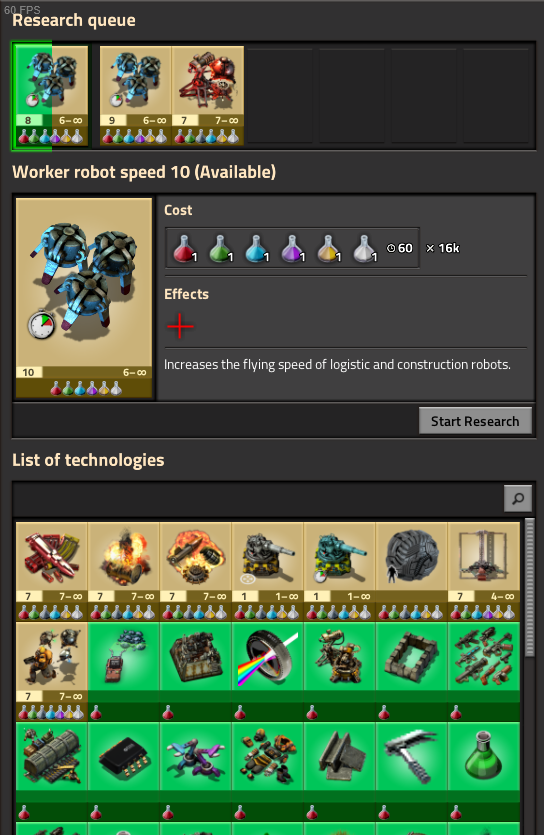Open the researched Optics rainbow lens technology
This screenshot has height=835, width=544.
pos(267,671)
